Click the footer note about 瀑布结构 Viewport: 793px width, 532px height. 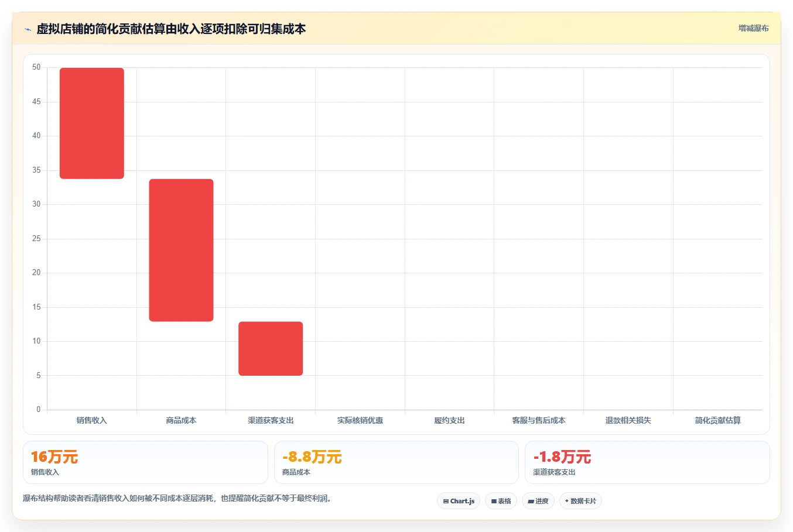(x=177, y=499)
